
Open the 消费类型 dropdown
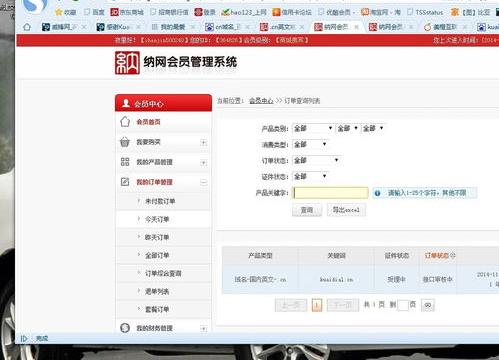[x=310, y=144]
